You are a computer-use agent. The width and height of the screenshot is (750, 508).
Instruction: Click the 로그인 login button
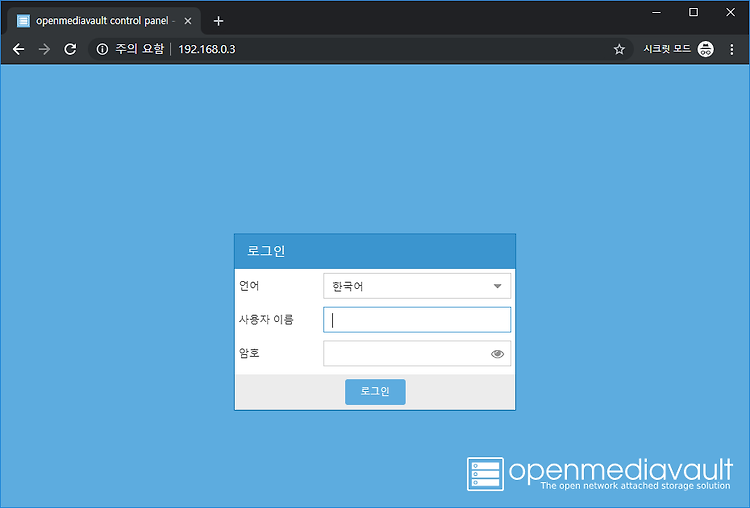(x=375, y=392)
